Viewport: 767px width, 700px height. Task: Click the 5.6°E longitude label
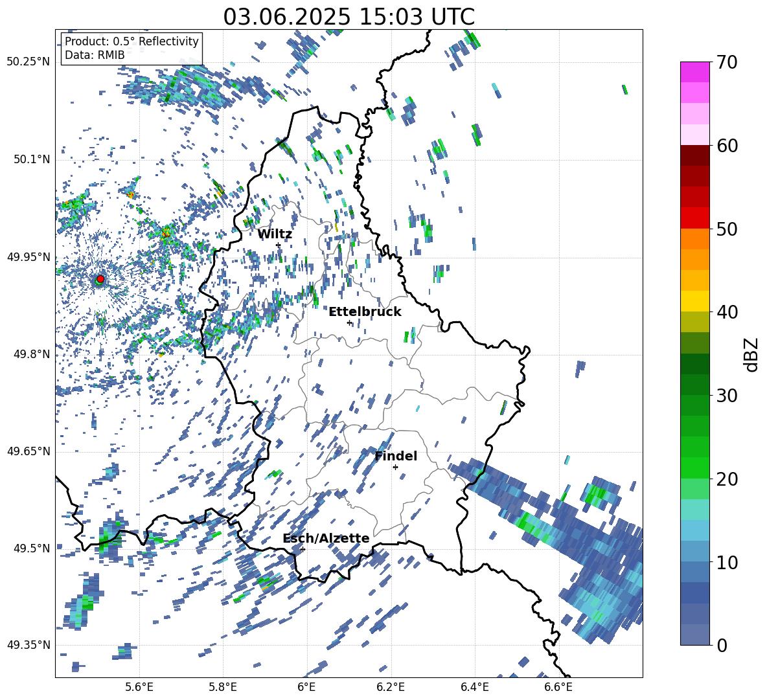139,687
